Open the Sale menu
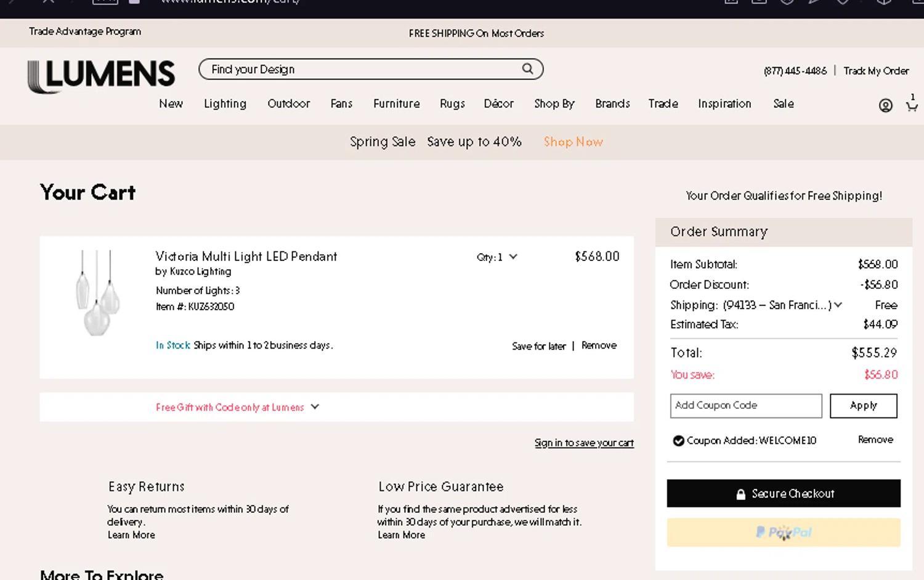 (x=784, y=103)
